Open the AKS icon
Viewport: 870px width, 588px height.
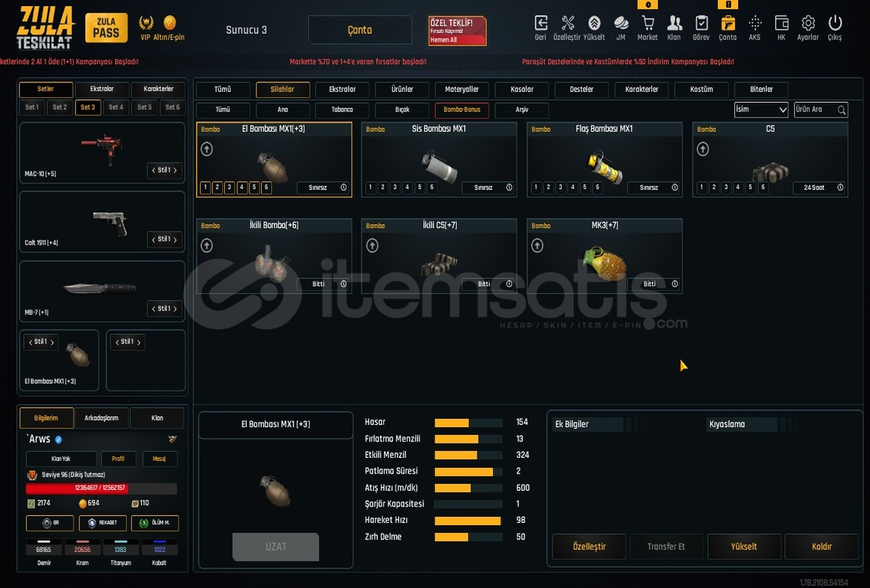(755, 24)
